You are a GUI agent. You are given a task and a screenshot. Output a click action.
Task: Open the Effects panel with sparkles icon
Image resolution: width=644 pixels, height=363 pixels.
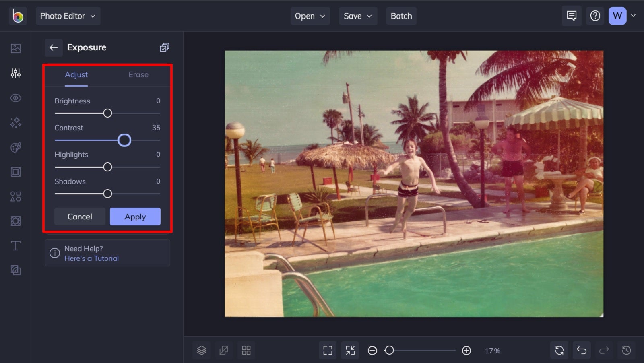pyautogui.click(x=15, y=122)
